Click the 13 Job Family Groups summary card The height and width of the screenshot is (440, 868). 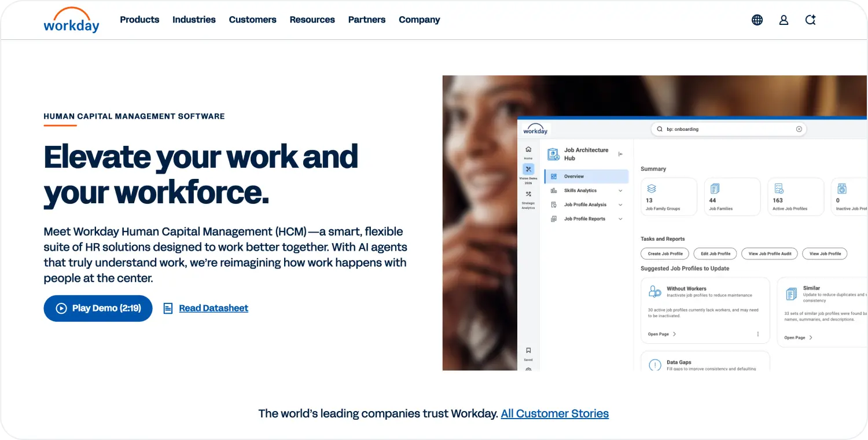click(669, 197)
